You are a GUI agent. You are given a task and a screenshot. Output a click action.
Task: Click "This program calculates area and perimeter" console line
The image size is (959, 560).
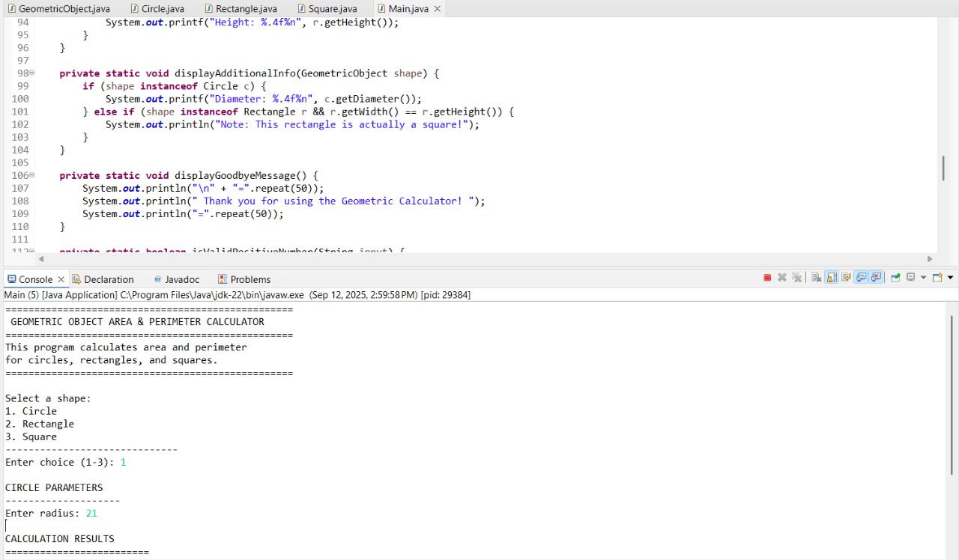pyautogui.click(x=126, y=347)
